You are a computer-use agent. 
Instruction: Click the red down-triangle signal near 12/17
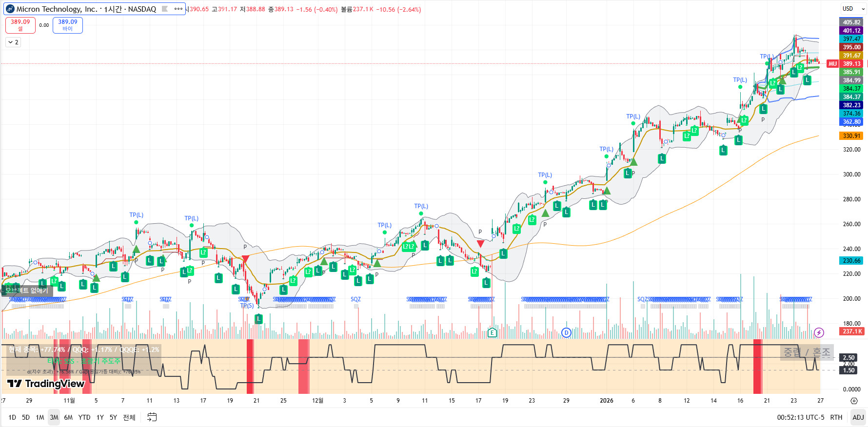coord(480,244)
